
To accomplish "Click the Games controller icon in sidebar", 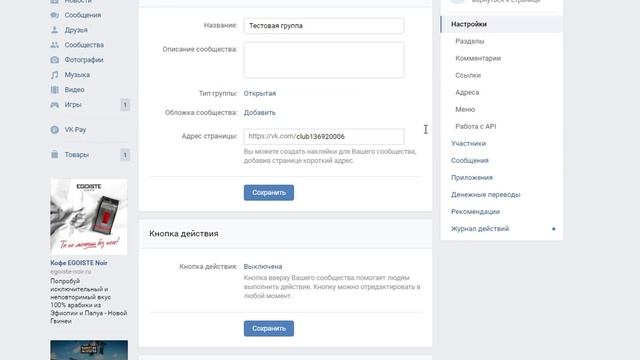I will click(55, 105).
